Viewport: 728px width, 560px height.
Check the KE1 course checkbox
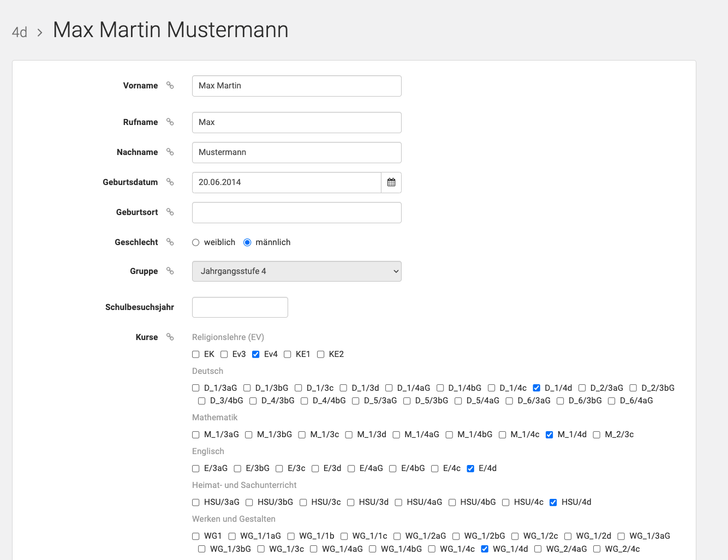click(x=287, y=354)
